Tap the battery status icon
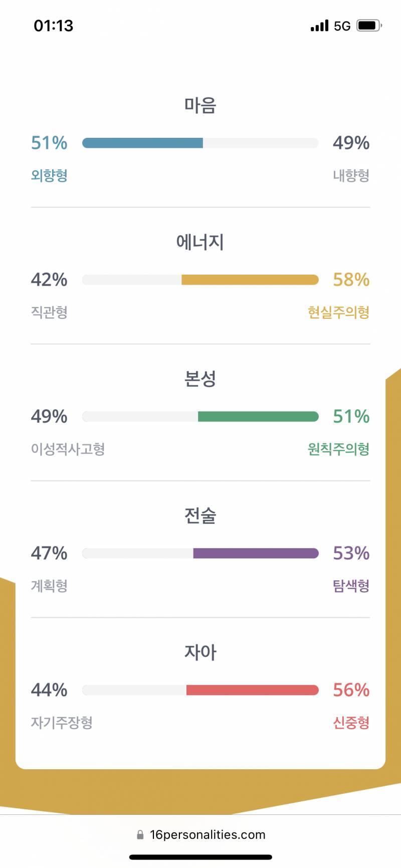Viewport: 401px width, 868px height. tap(368, 25)
